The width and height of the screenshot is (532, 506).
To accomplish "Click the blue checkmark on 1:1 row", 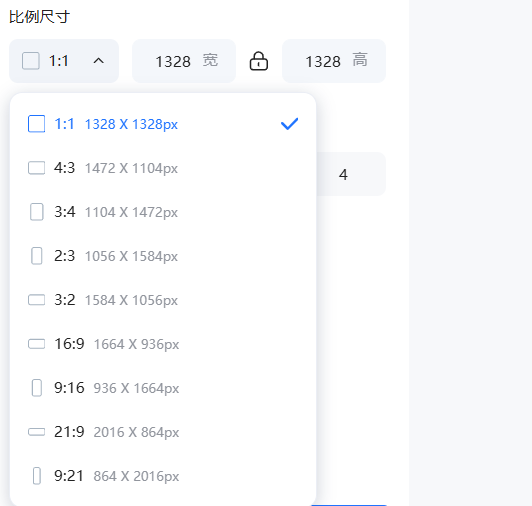I will click(289, 124).
